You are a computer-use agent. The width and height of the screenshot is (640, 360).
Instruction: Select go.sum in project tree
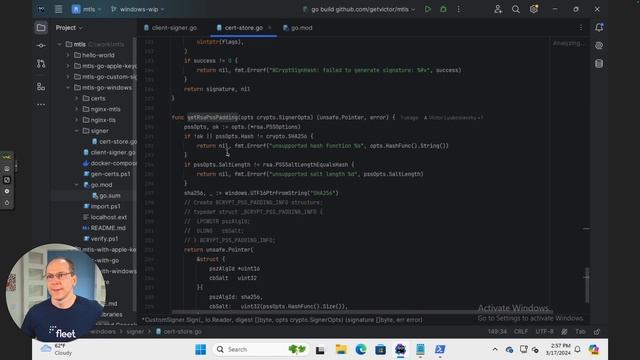(x=106, y=196)
